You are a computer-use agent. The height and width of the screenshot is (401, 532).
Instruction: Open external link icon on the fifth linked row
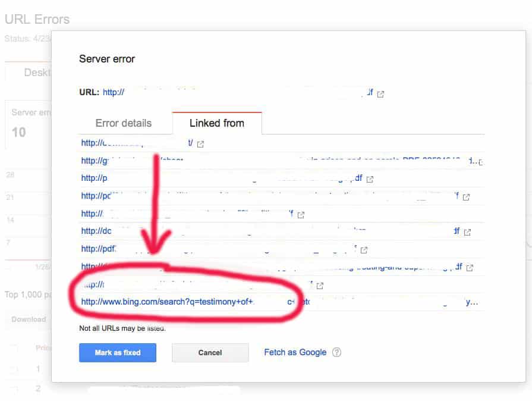[301, 215]
